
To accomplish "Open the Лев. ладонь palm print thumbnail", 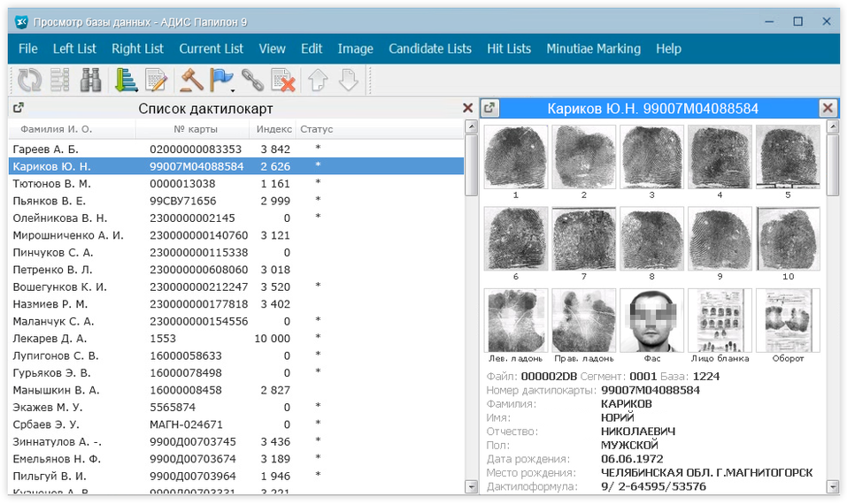I will pyautogui.click(x=515, y=320).
